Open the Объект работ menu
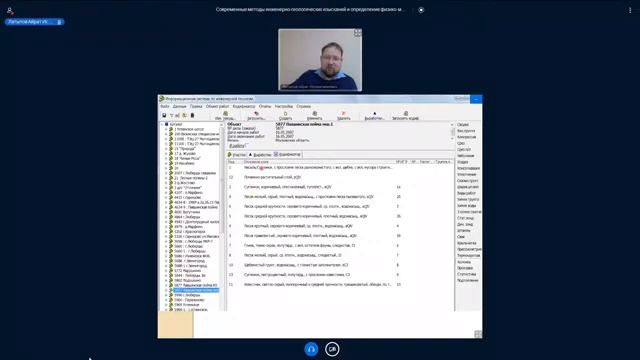 click(218, 106)
